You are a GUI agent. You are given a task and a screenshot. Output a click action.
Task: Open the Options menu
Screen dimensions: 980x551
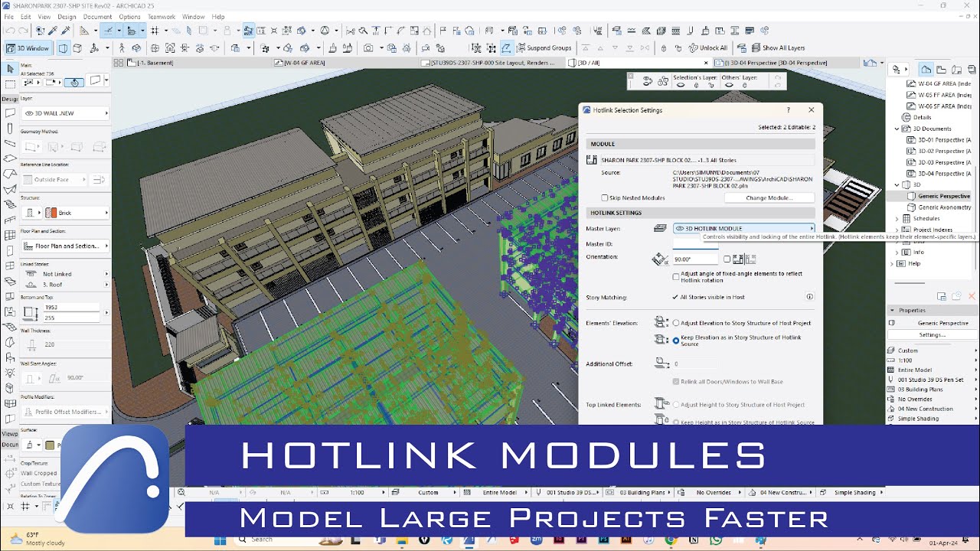point(129,16)
